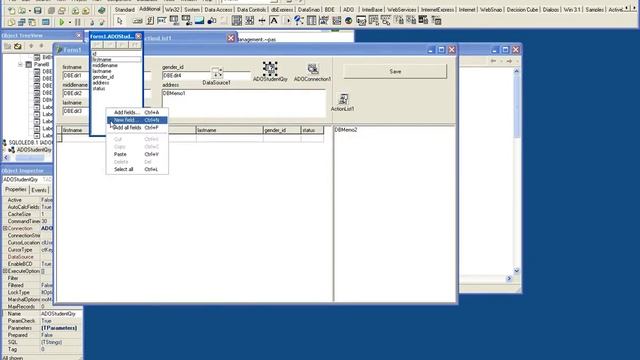This screenshot has height=360, width=640.
Task: Close the Fields editor window
Action: pyautogui.click(x=138, y=36)
